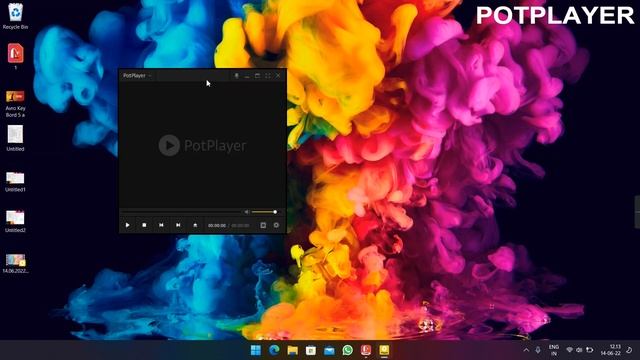The height and width of the screenshot is (360, 640).
Task: Click the PotPlayer logo in video area
Action: click(202, 145)
